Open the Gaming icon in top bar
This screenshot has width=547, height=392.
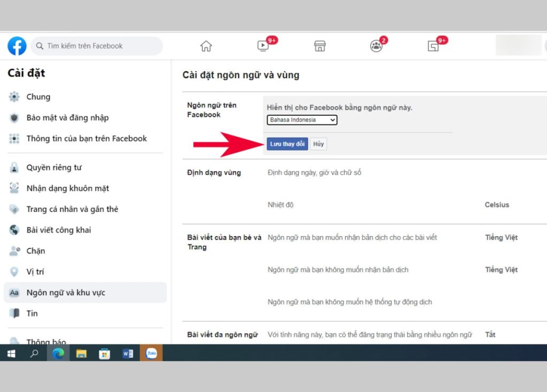coord(433,46)
